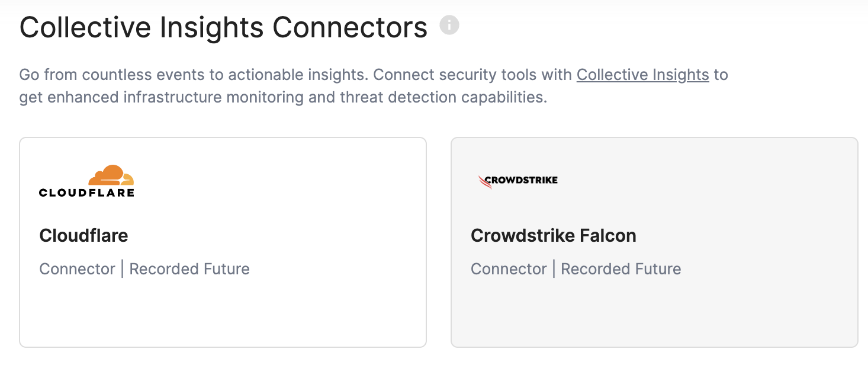Click the Collective Insights Connectors heading
The image size is (868, 365).
click(223, 28)
